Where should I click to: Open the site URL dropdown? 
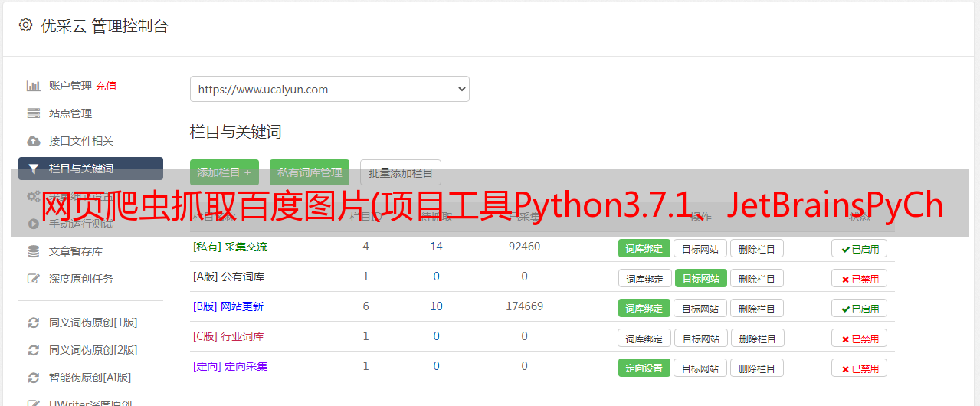(329, 89)
